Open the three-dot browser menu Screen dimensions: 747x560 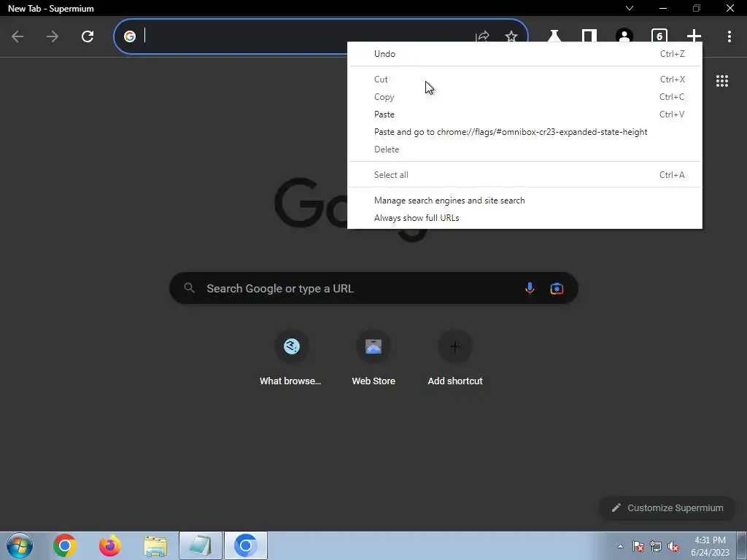tap(729, 36)
